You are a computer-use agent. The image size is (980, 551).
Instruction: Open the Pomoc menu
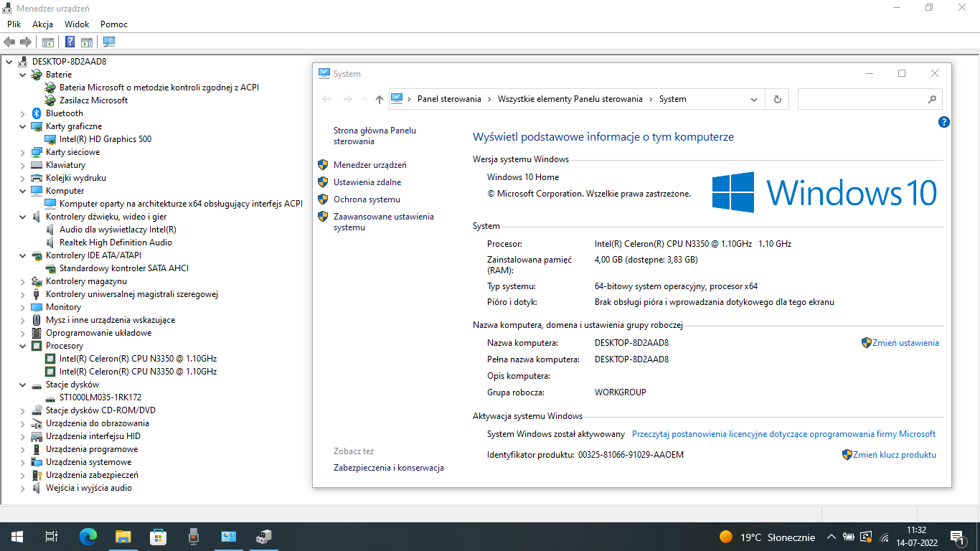(114, 24)
